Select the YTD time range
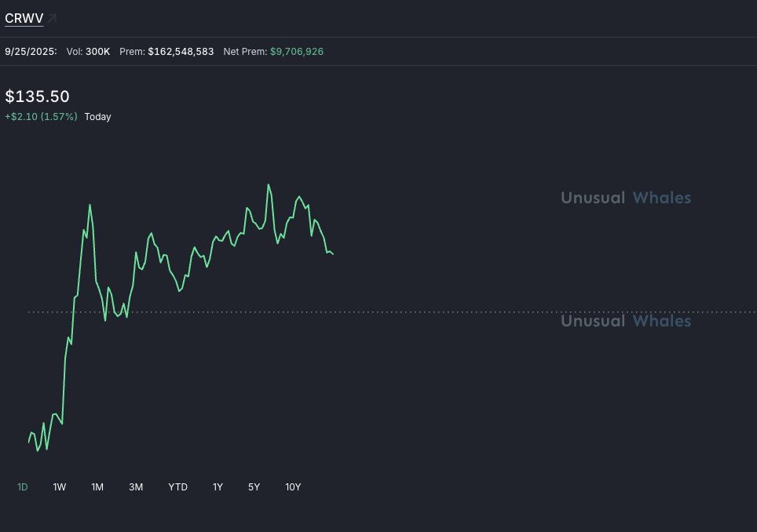Image resolution: width=757 pixels, height=532 pixels. pos(177,487)
